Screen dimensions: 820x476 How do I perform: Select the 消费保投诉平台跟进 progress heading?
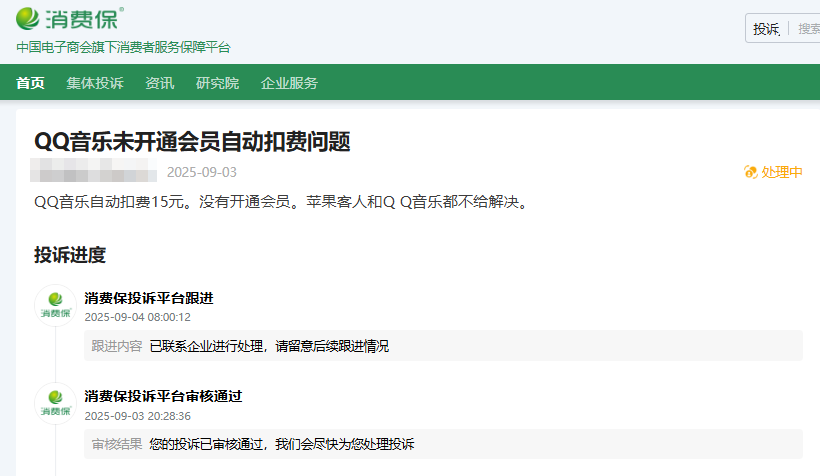pyautogui.click(x=149, y=298)
